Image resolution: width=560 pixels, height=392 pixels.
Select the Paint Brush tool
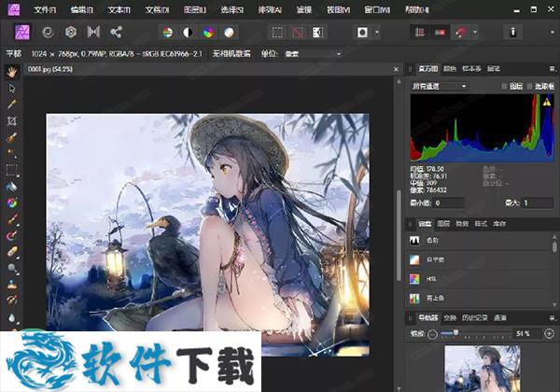pos(12,219)
